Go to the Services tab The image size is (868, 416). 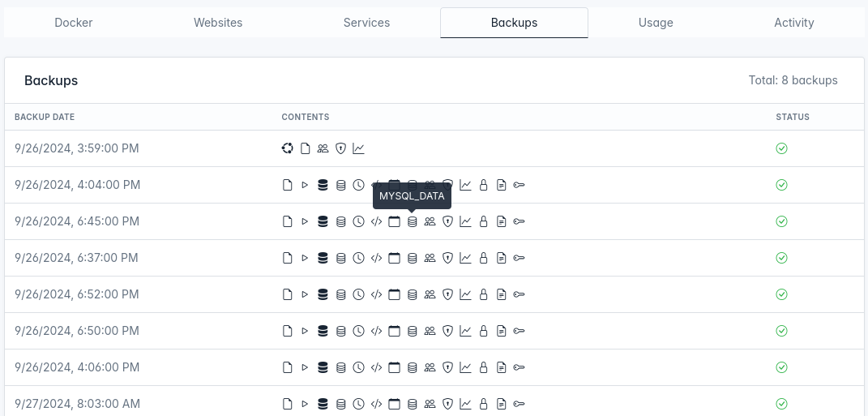366,23
